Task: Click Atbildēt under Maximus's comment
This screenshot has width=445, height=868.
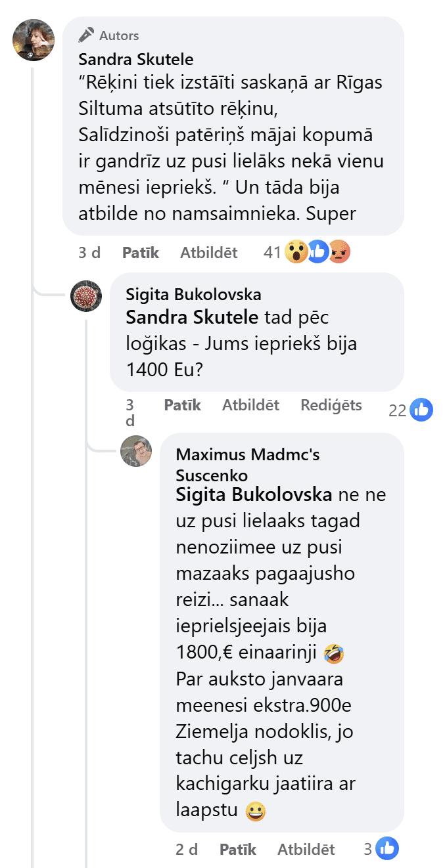Action: tap(306, 849)
